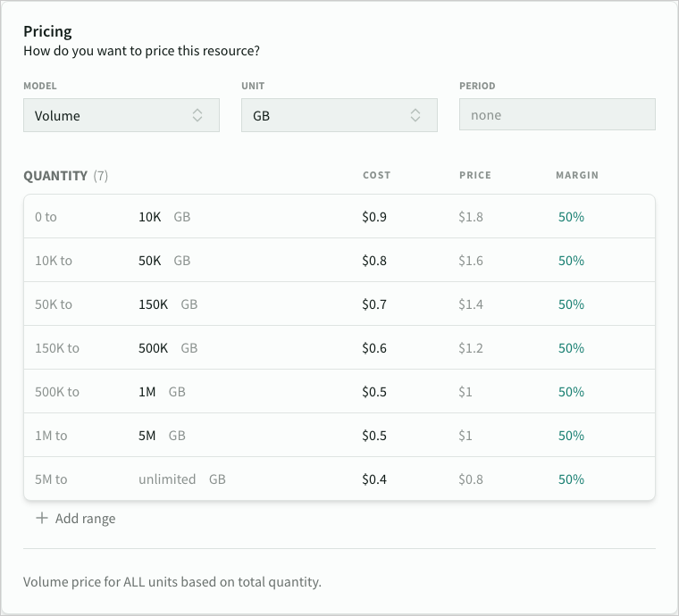679x616 pixels.
Task: Edit the 50K upper limit quantity
Action: tap(149, 261)
